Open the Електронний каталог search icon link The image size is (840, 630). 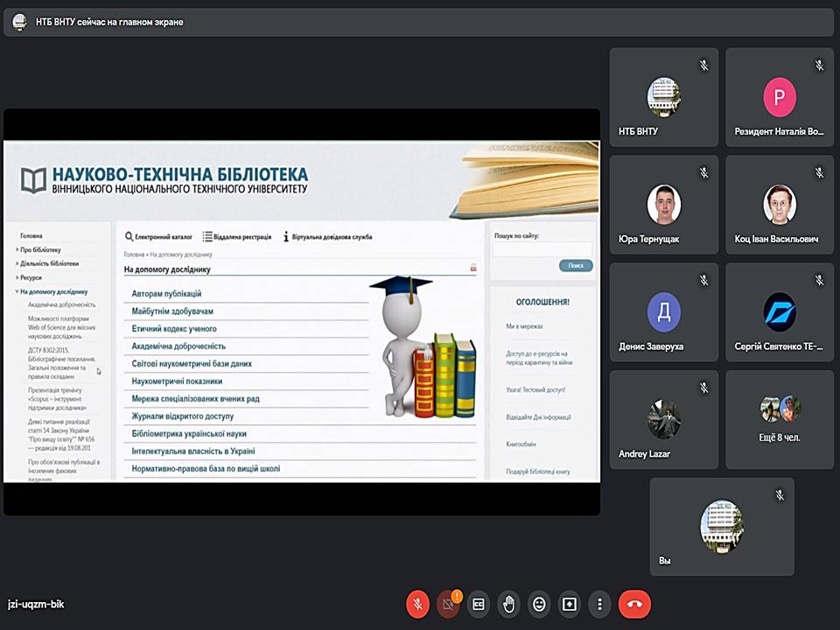point(158,236)
